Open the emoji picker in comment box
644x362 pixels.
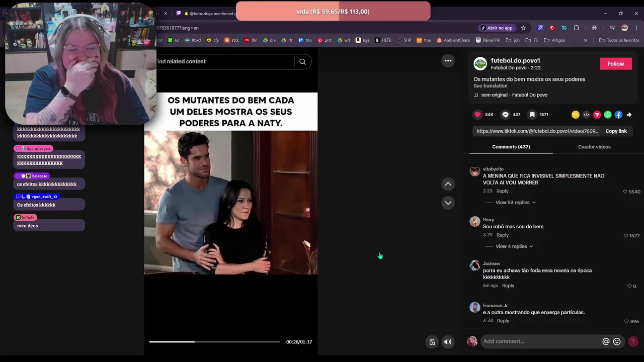(617, 341)
